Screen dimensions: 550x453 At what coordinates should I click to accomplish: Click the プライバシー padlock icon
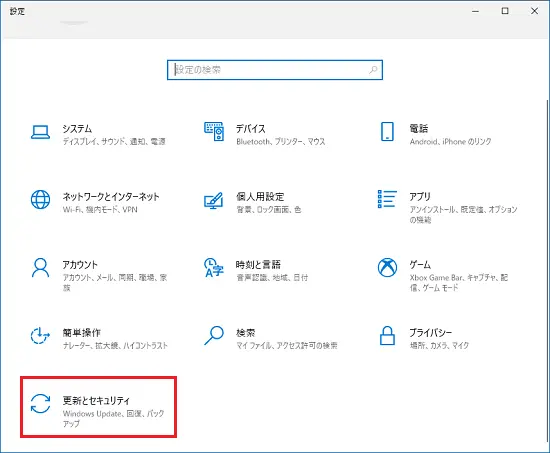click(x=387, y=335)
